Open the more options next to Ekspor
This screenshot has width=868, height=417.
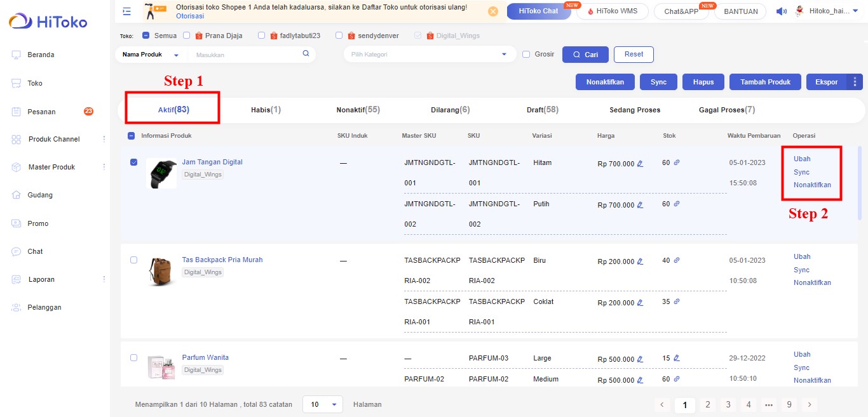(855, 82)
